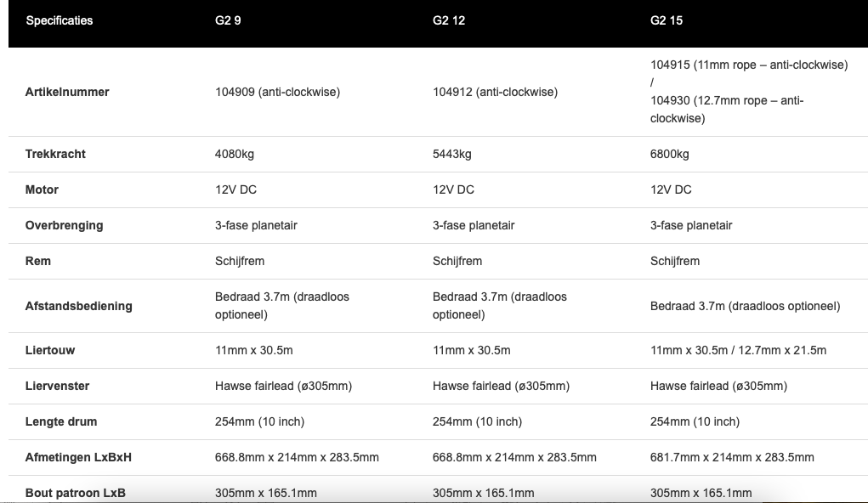Select the G2 15 column header
868x503 pixels.
[x=667, y=20]
